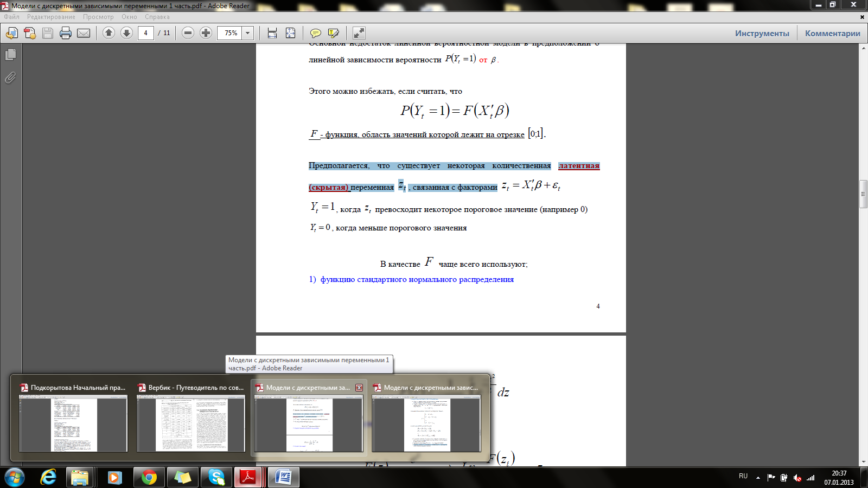868x488 pixels.
Task: Click the page number field
Action: pos(145,33)
